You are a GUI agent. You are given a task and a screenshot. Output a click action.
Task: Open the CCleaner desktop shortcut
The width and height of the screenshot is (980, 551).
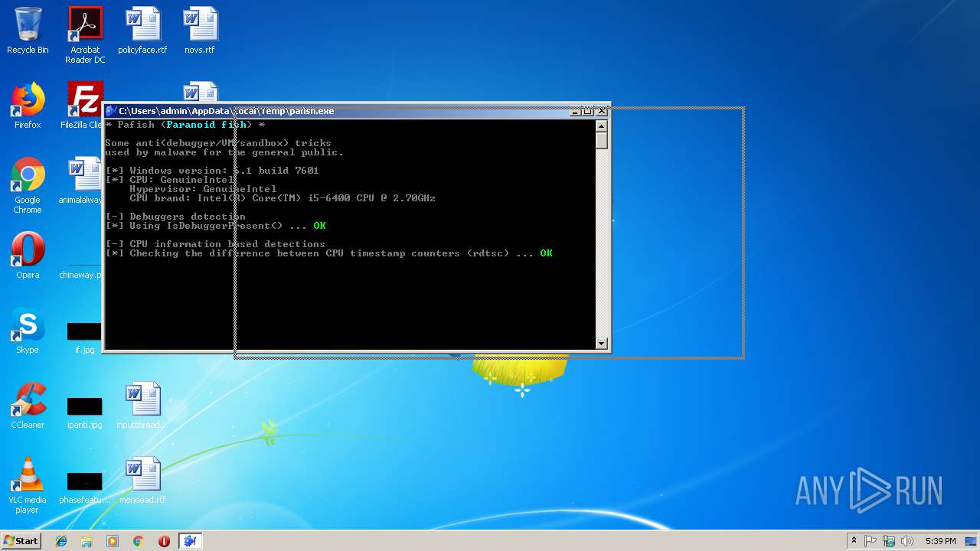point(28,406)
